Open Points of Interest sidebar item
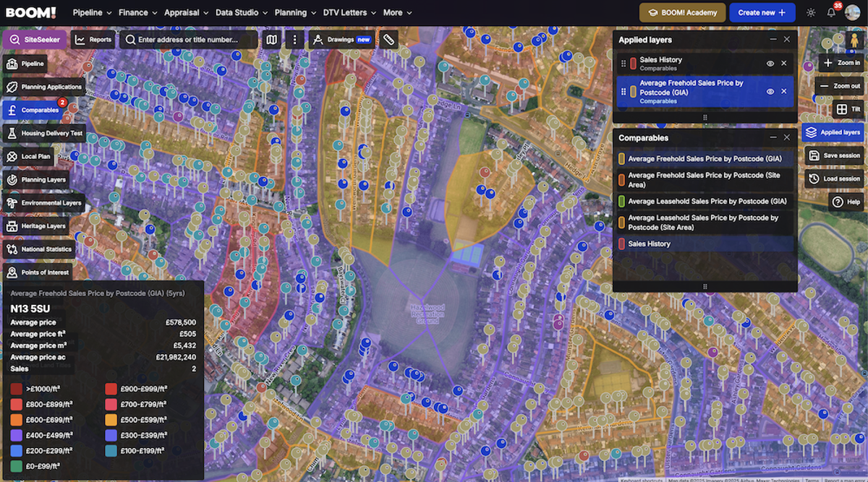This screenshot has width=868, height=482. click(x=38, y=272)
